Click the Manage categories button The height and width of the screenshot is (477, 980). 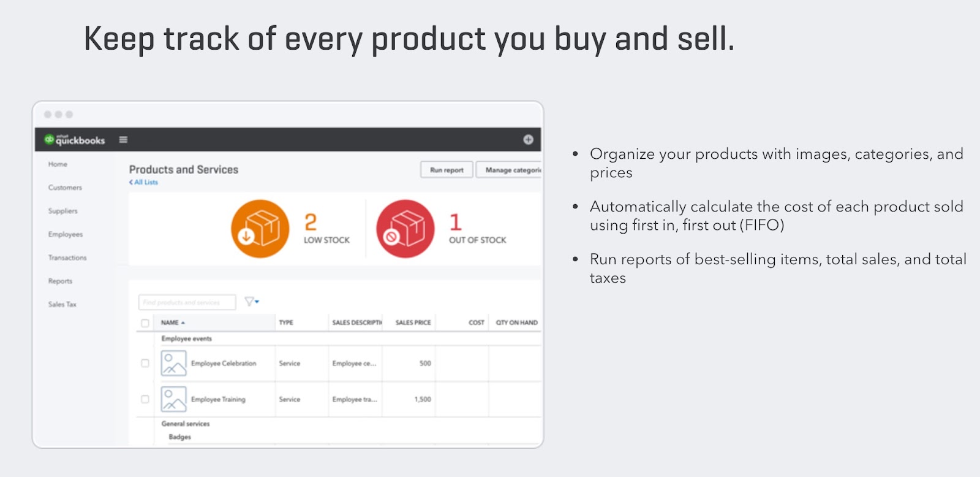pyautogui.click(x=510, y=170)
